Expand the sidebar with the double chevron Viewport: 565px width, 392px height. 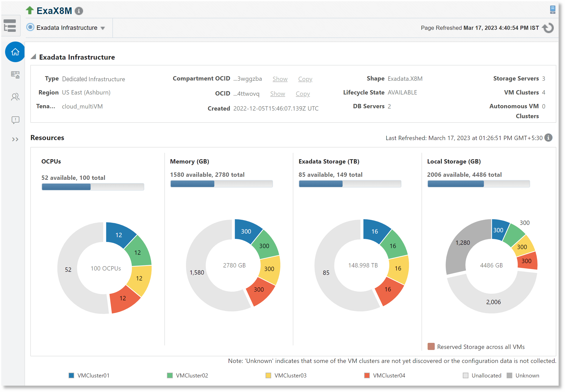(16, 139)
